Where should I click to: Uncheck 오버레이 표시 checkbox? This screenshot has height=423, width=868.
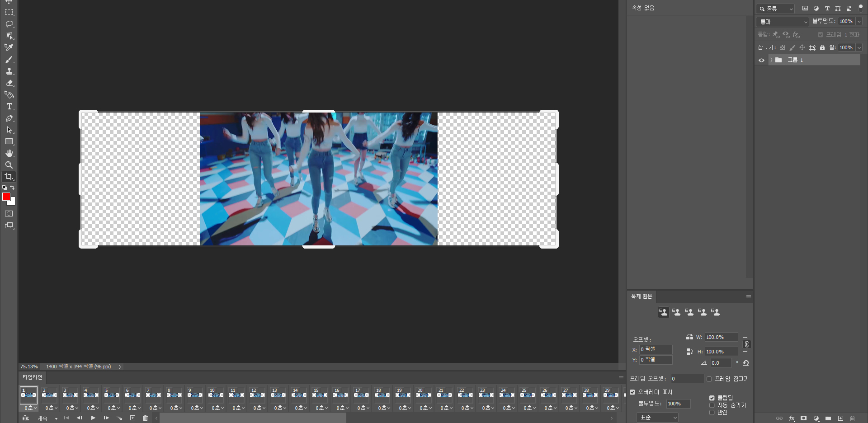[632, 392]
